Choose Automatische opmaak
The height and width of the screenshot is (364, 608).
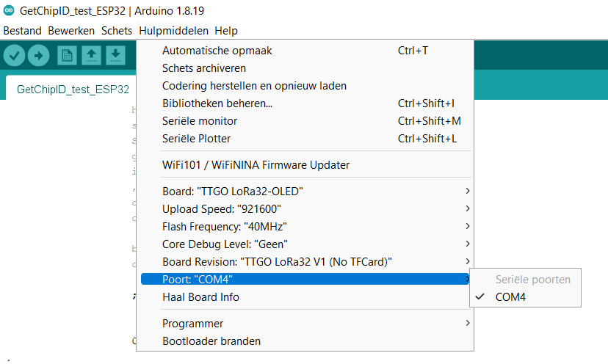(x=305, y=51)
